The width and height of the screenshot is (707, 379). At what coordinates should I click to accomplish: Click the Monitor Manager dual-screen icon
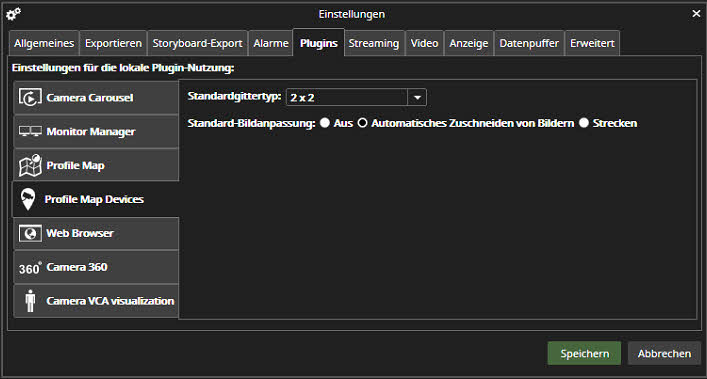click(30, 131)
